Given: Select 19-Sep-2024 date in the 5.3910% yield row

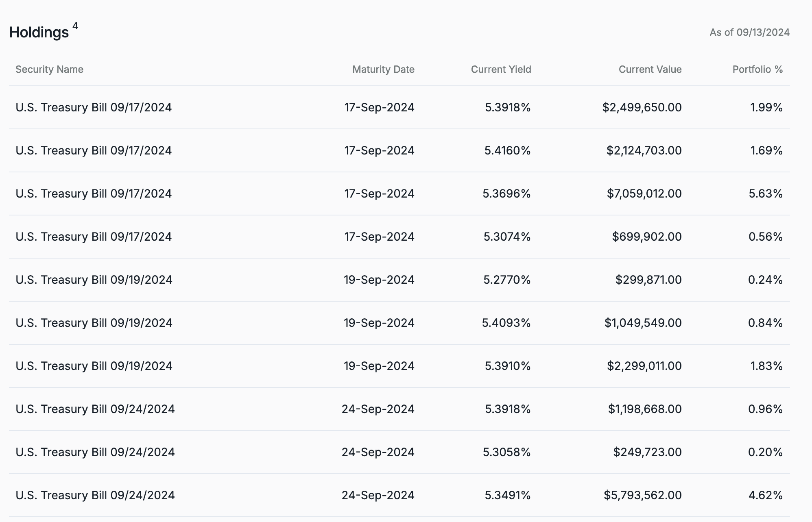Looking at the screenshot, I should [379, 366].
